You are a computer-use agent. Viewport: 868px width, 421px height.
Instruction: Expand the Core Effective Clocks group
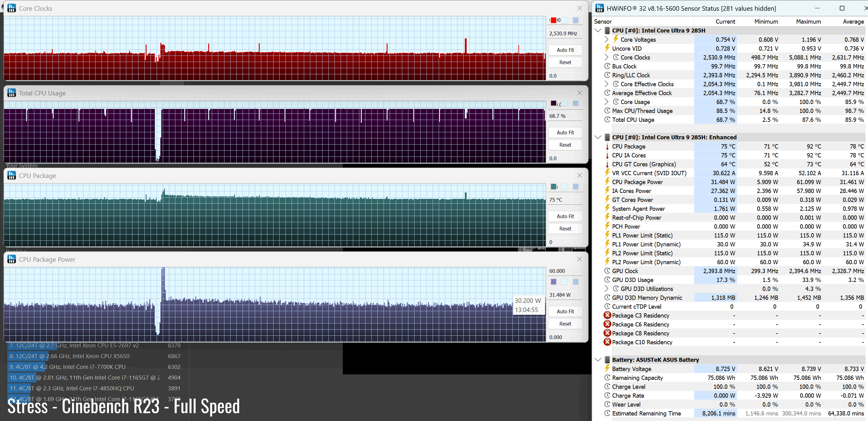[606, 84]
